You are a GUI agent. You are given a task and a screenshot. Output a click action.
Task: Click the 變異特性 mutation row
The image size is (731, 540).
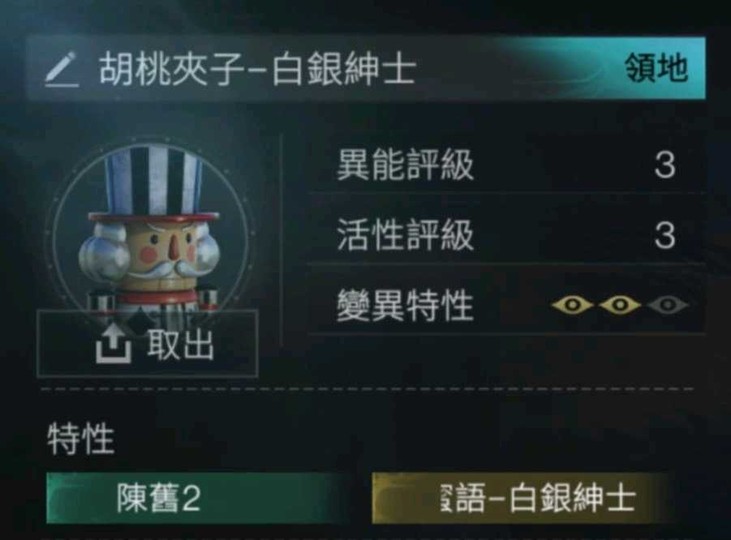click(x=506, y=305)
